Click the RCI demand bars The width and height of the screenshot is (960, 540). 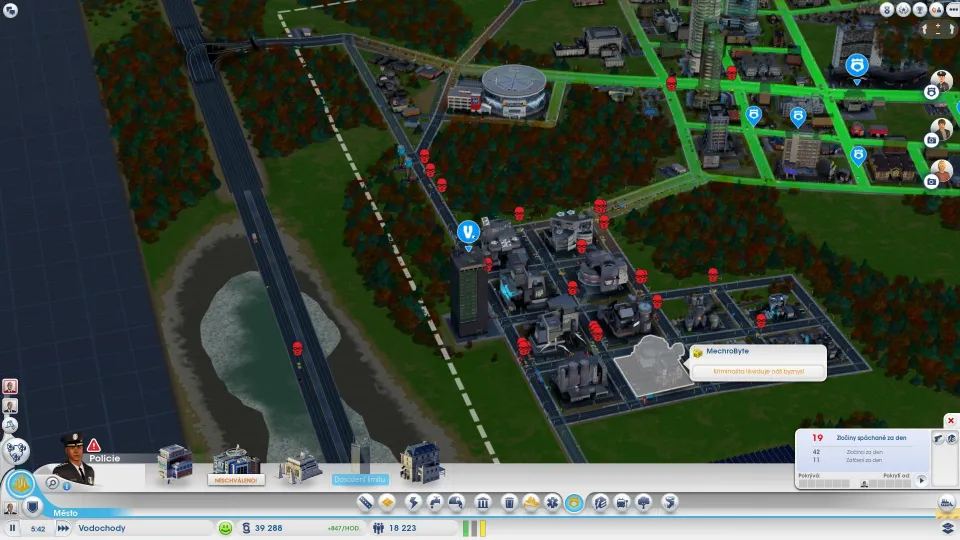474,528
